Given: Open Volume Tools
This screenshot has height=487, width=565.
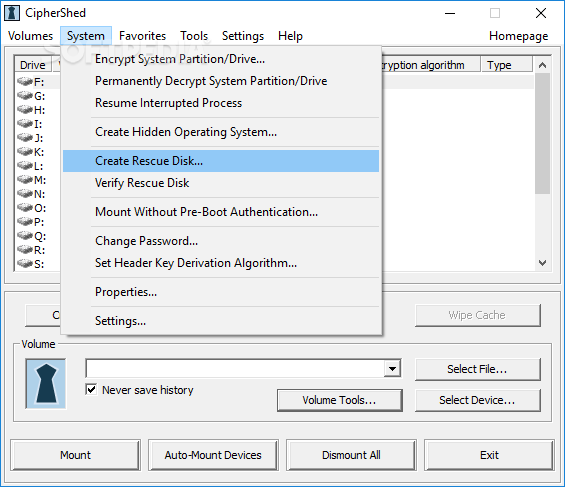Looking at the screenshot, I should [339, 400].
